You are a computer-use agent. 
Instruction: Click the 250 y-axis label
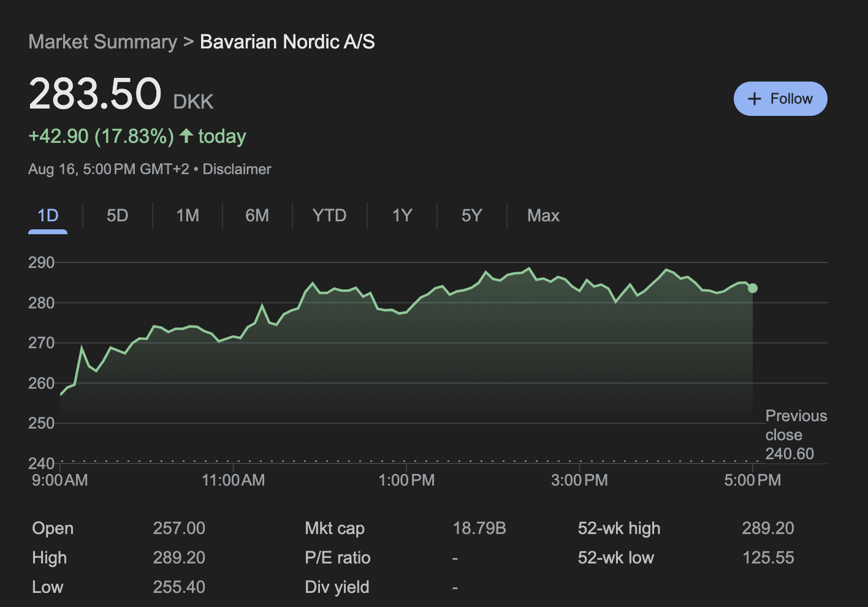(x=41, y=423)
